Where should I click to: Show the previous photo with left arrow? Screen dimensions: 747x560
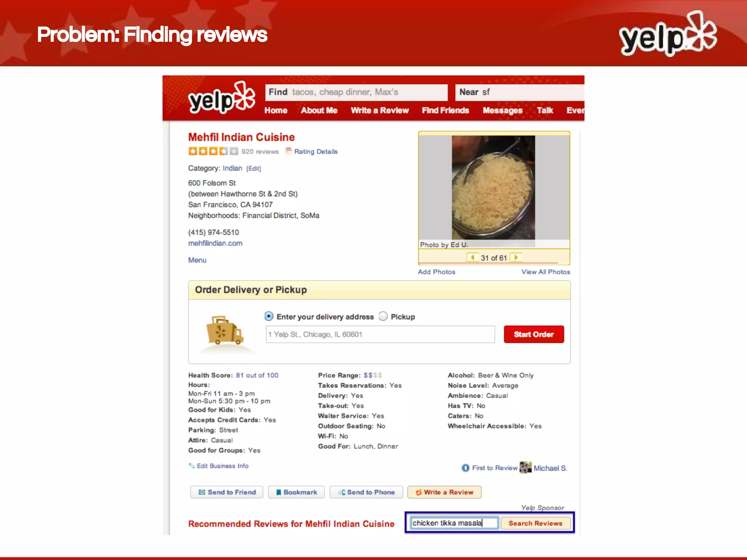click(x=472, y=257)
